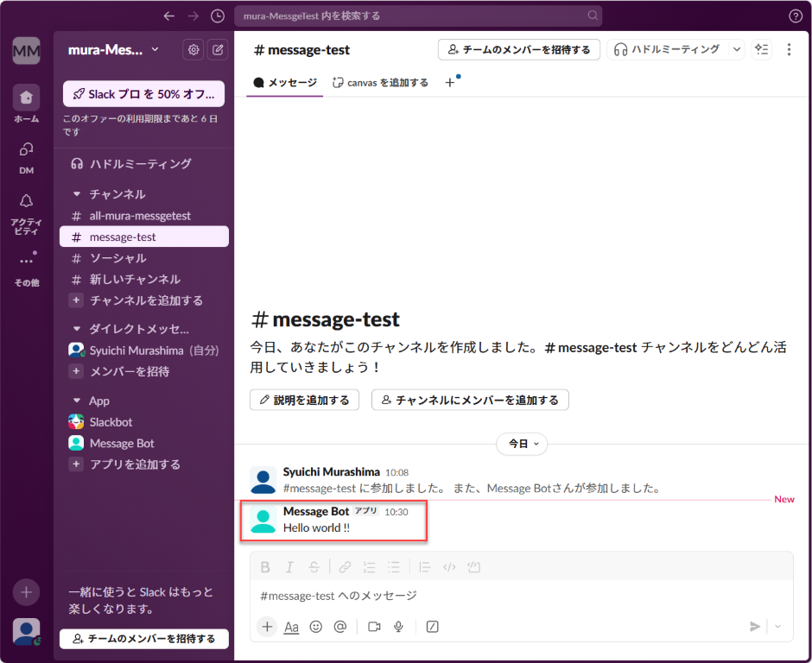Screen dimensions: 812x663
Task: Open workspace settings gear icon
Action: [x=193, y=50]
